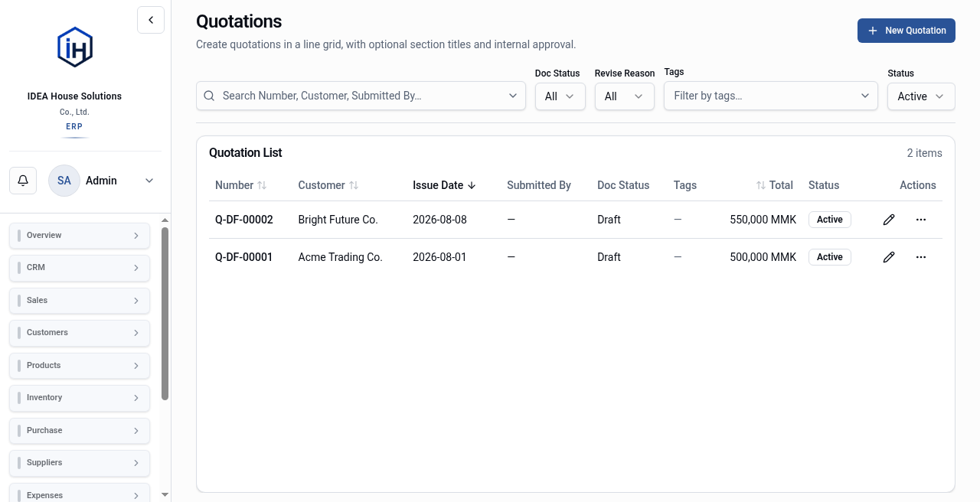Click Draft status of Q-DF-00002
Screen dimensions: 980x502
pyautogui.click(x=609, y=220)
